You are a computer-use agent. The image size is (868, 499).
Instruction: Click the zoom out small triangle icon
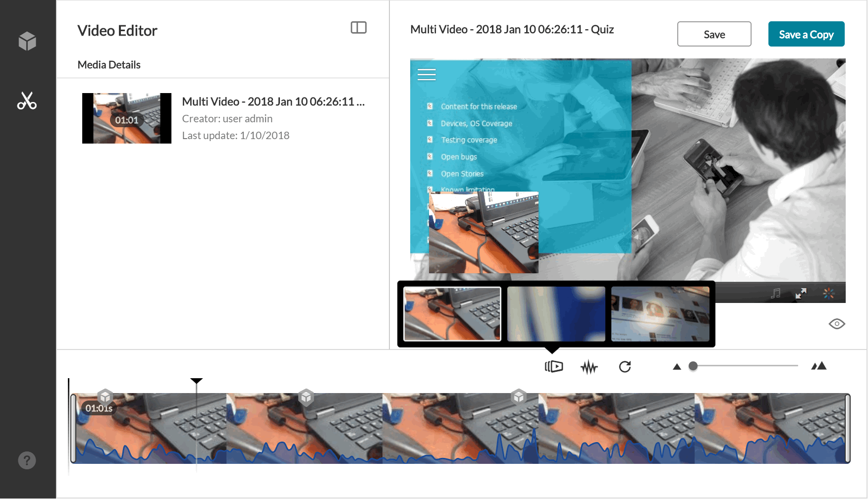677,367
